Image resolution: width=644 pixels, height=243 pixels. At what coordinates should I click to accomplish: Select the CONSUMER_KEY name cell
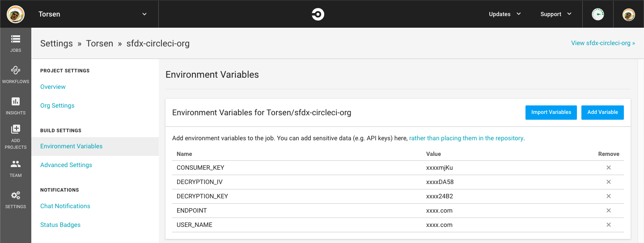coord(200,168)
